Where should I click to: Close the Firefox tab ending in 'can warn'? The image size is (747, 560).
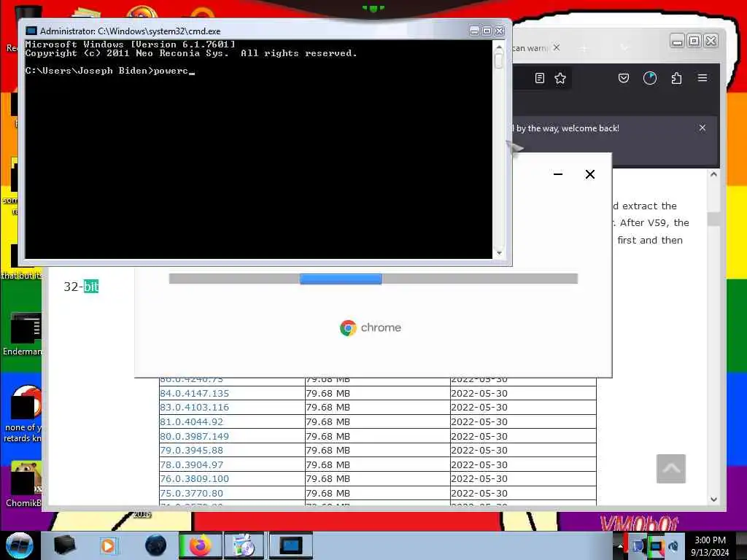click(x=557, y=47)
